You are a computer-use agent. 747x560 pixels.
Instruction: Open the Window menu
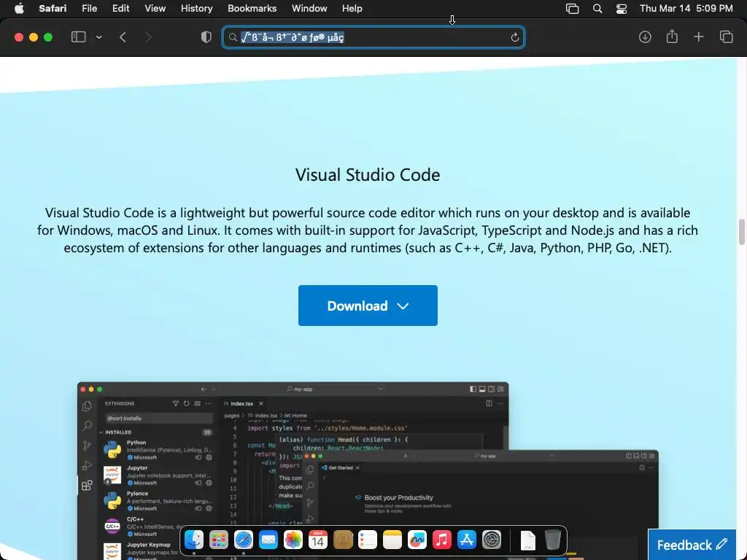[x=309, y=9]
